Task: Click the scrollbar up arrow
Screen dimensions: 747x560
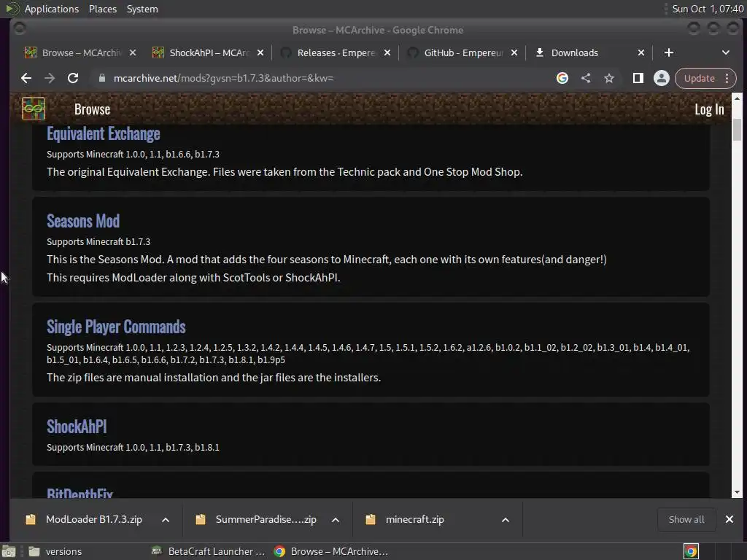Action: tap(737, 98)
